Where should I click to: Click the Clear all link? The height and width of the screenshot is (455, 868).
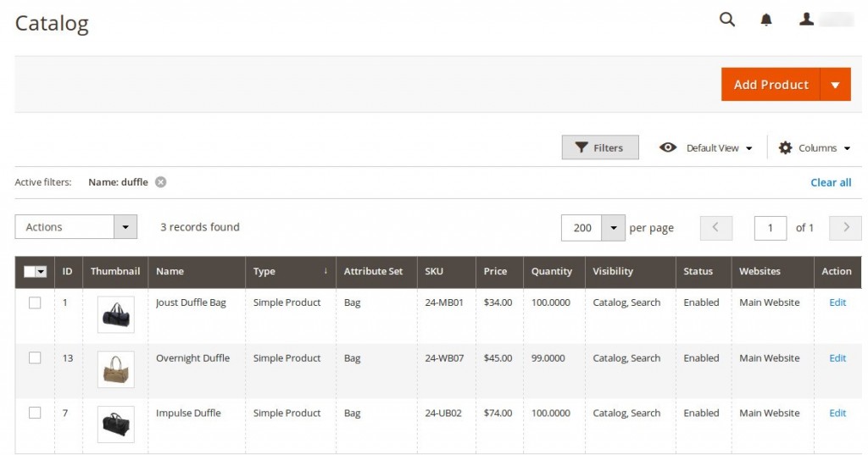831,182
